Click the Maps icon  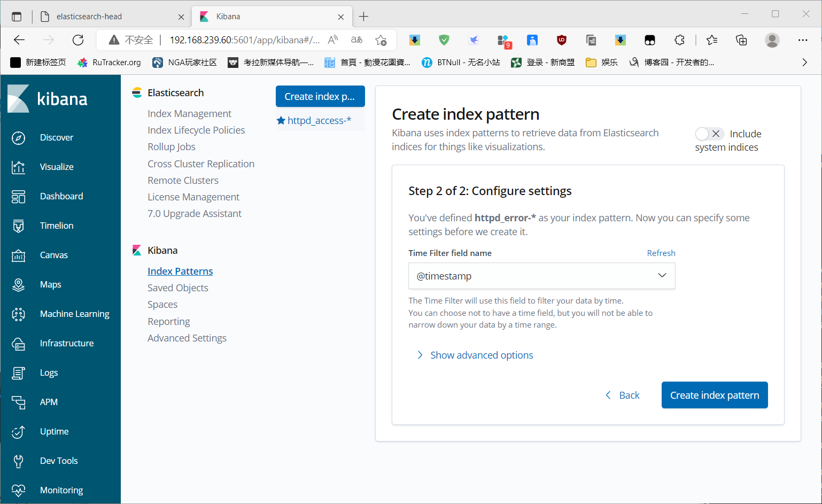(18, 285)
